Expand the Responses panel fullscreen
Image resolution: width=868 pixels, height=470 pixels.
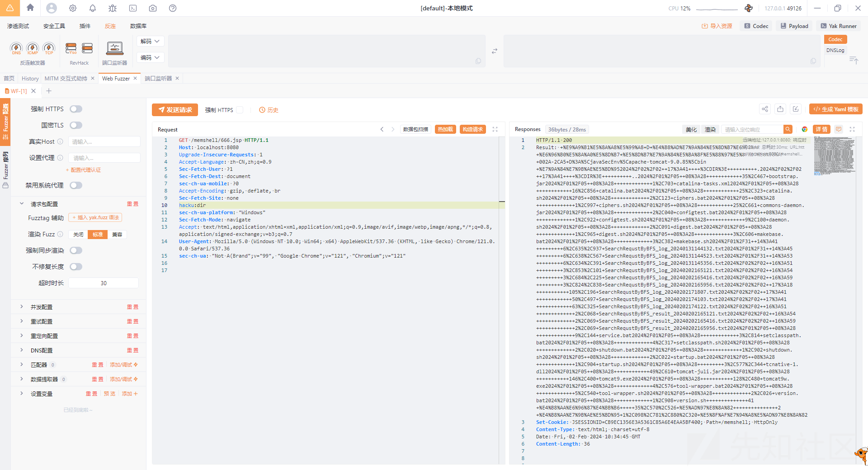(x=852, y=129)
